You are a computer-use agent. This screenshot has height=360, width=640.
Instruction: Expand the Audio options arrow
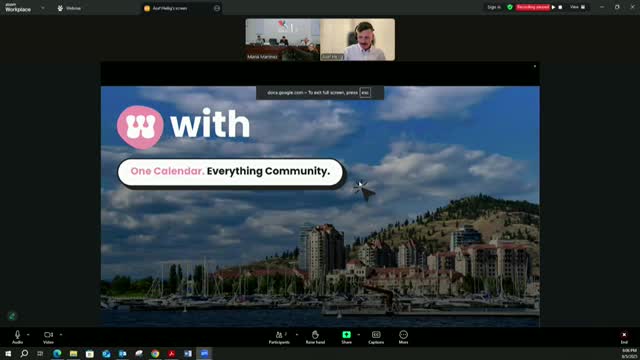[x=28, y=335]
